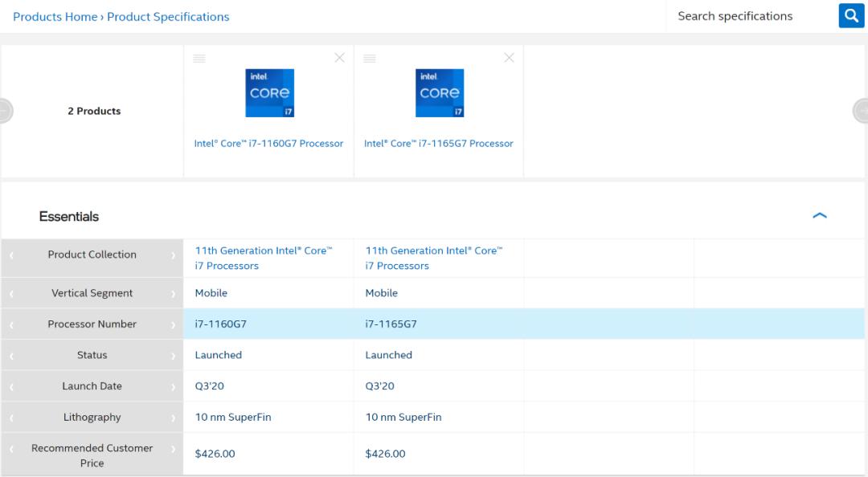This screenshot has width=868, height=477.
Task: Click the right carousel arrow
Action: 864,111
